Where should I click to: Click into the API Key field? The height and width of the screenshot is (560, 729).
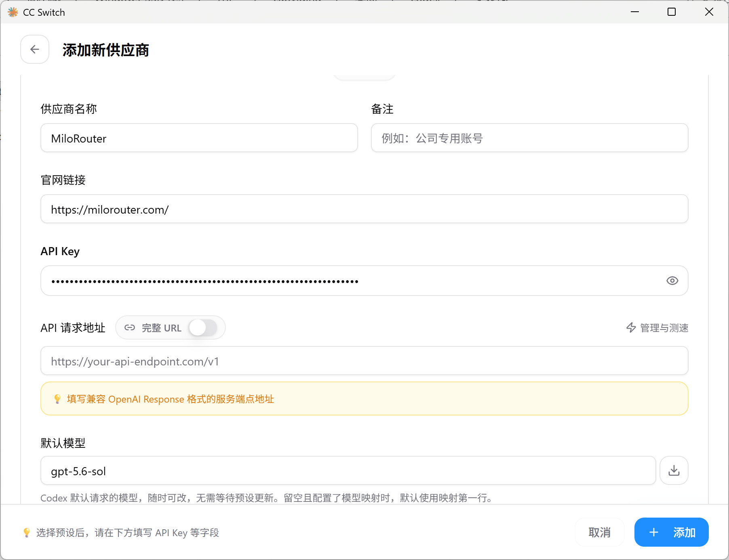(x=364, y=281)
